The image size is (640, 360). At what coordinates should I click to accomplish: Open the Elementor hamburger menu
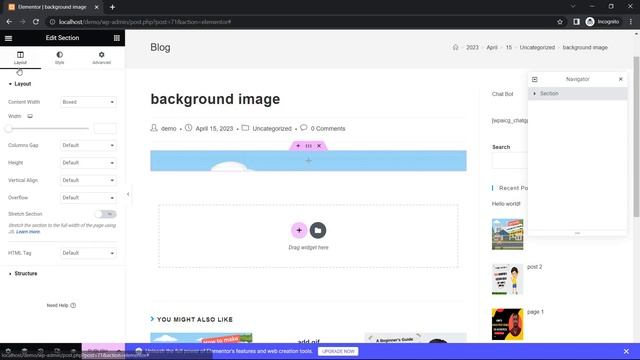click(x=9, y=38)
